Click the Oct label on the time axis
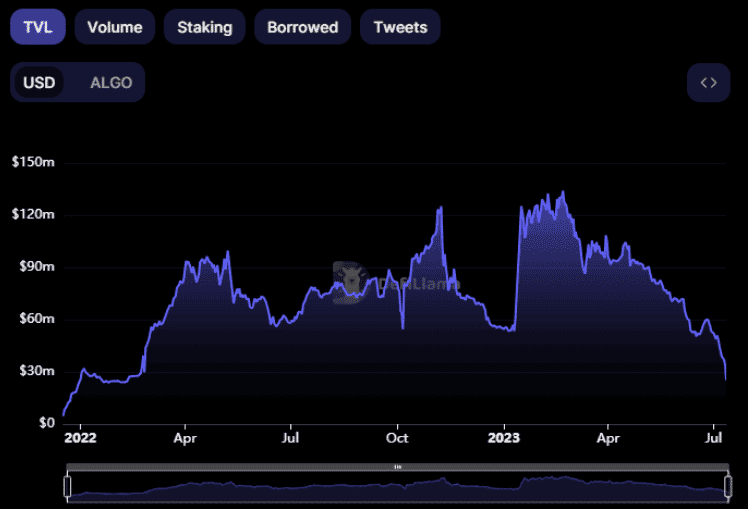The width and height of the screenshot is (748, 509). [x=397, y=438]
